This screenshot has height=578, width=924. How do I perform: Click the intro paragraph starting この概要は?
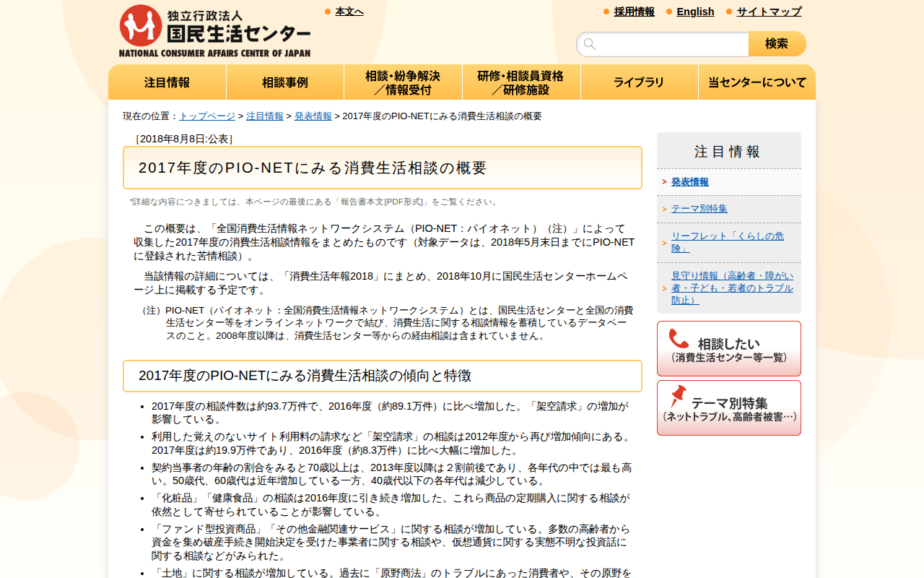pos(384,242)
